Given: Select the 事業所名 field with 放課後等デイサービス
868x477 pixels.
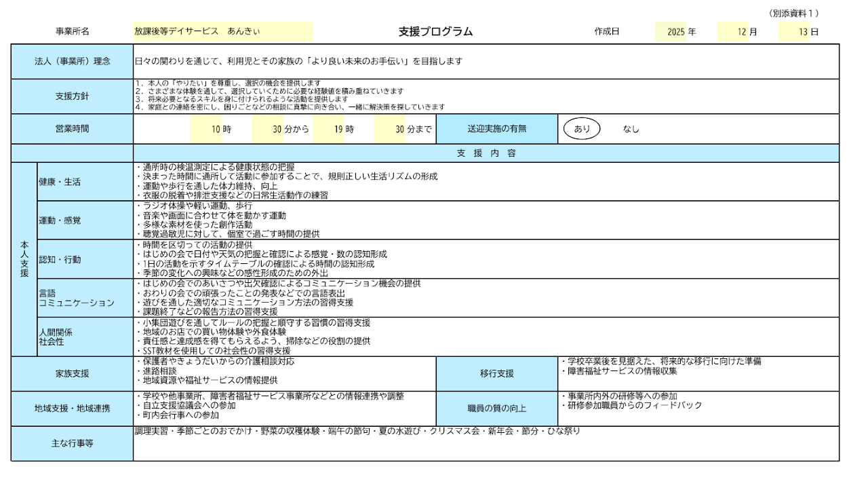Looking at the screenshot, I should click(x=223, y=31).
